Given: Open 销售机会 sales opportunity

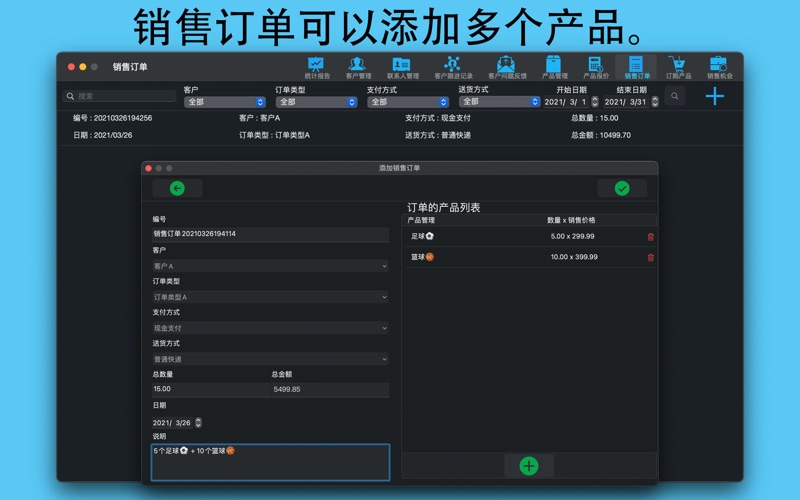Looking at the screenshot, I should click(x=718, y=67).
